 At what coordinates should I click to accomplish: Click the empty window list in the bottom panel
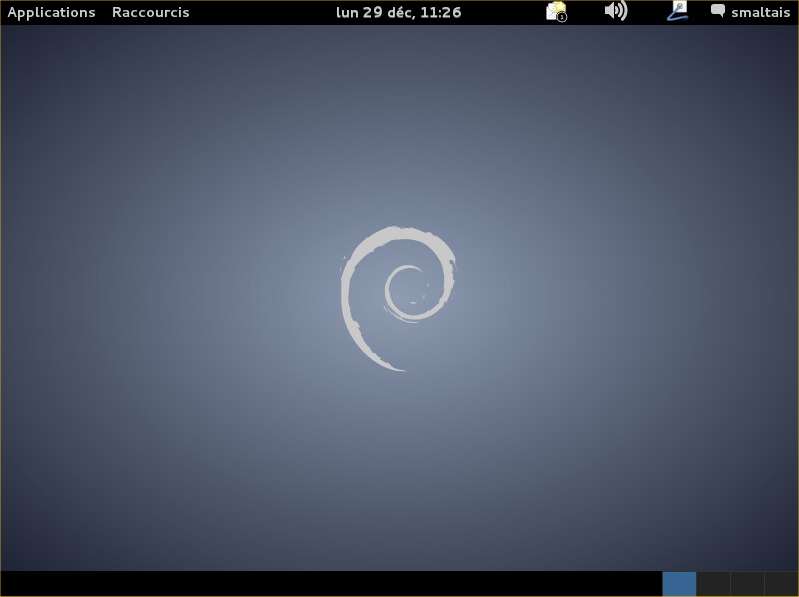tap(330, 584)
